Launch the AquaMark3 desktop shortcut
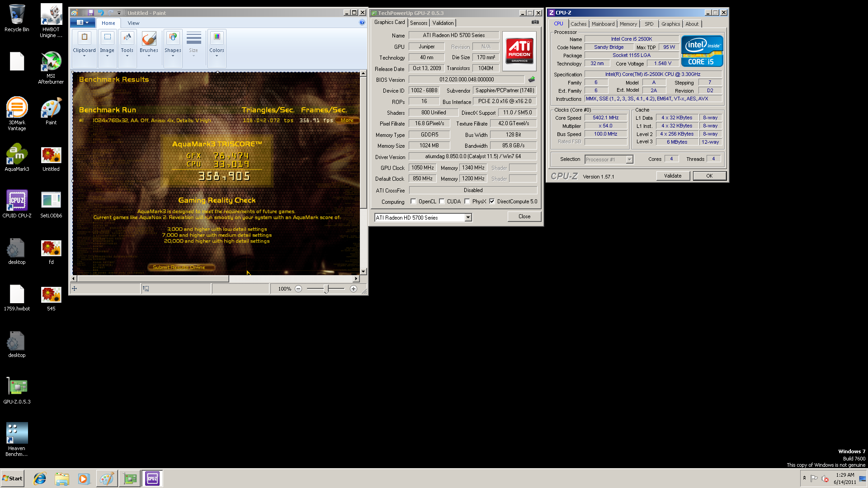The height and width of the screenshot is (488, 868). pyautogui.click(x=17, y=158)
